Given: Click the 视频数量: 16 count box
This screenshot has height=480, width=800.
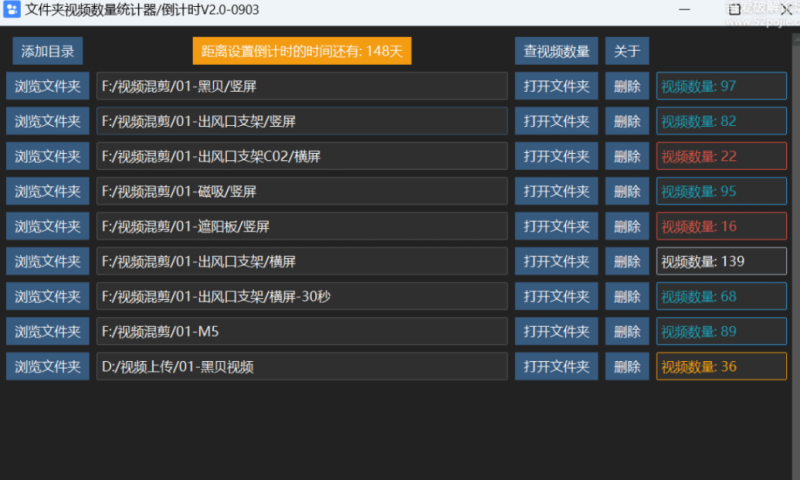Looking at the screenshot, I should pos(721,226).
